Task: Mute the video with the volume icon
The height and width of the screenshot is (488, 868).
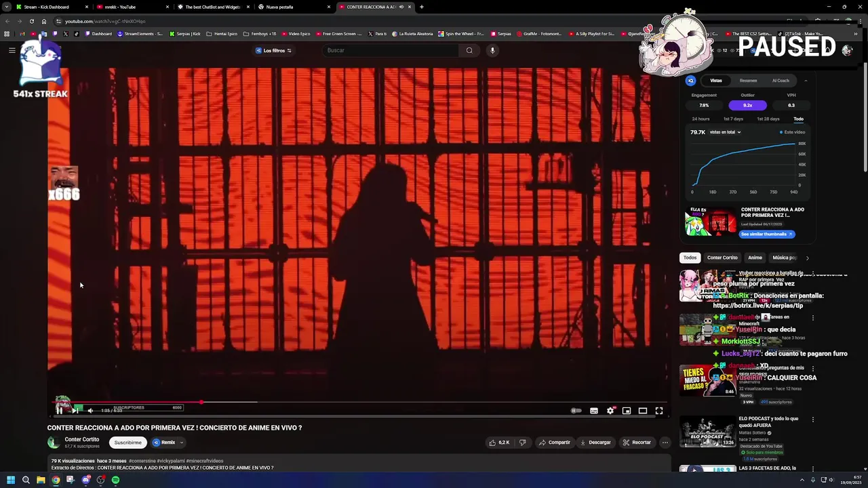Action: [x=90, y=410]
